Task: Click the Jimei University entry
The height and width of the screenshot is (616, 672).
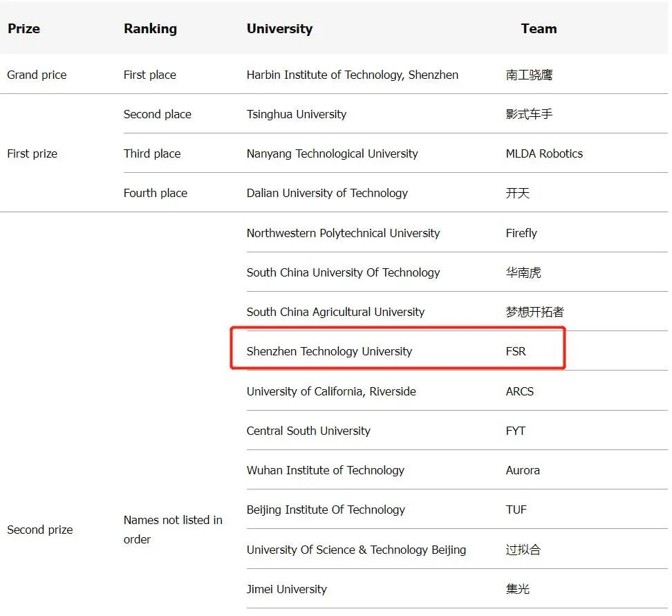Action: 286,589
